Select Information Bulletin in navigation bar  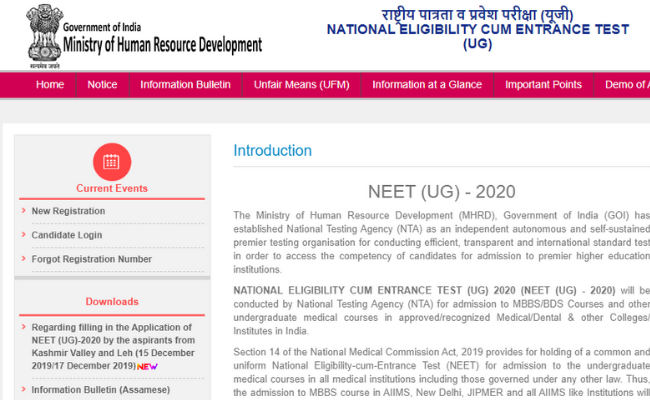(x=185, y=85)
